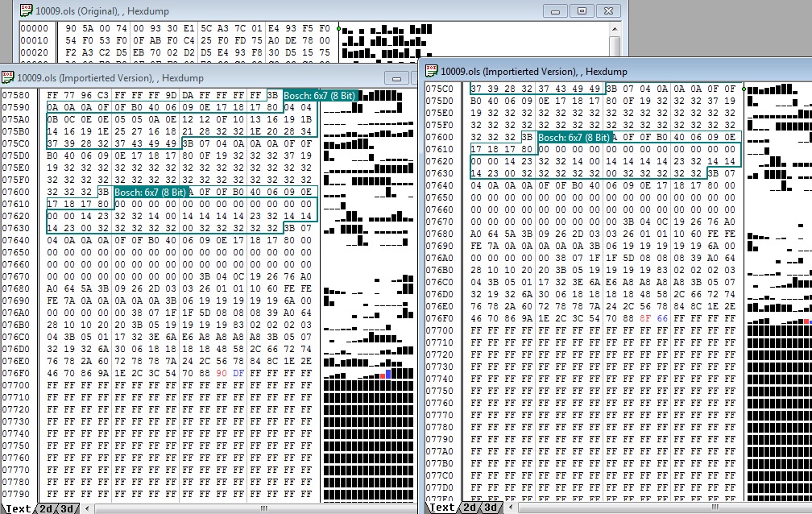812x514 pixels.
Task: Switch left hexdump to 2d tab
Action: pyautogui.click(x=47, y=508)
